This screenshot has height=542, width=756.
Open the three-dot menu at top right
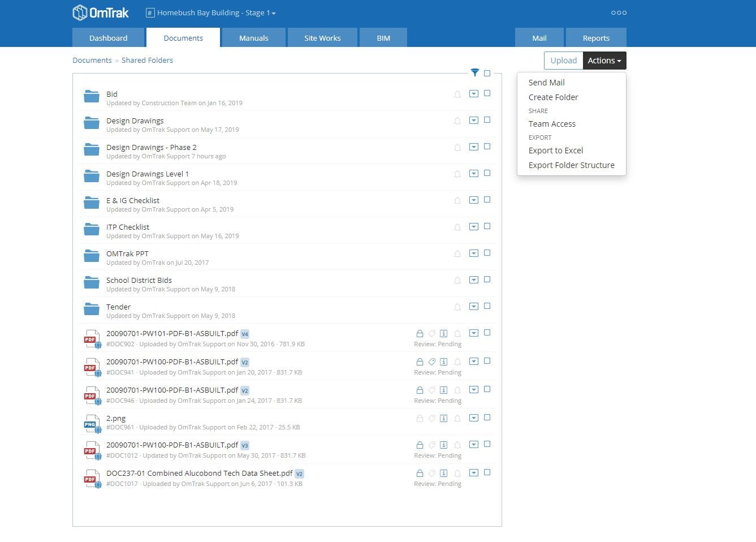(x=619, y=12)
